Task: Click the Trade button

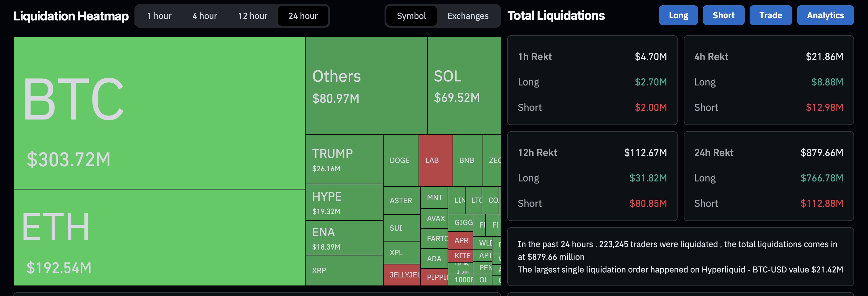Action: [x=771, y=15]
